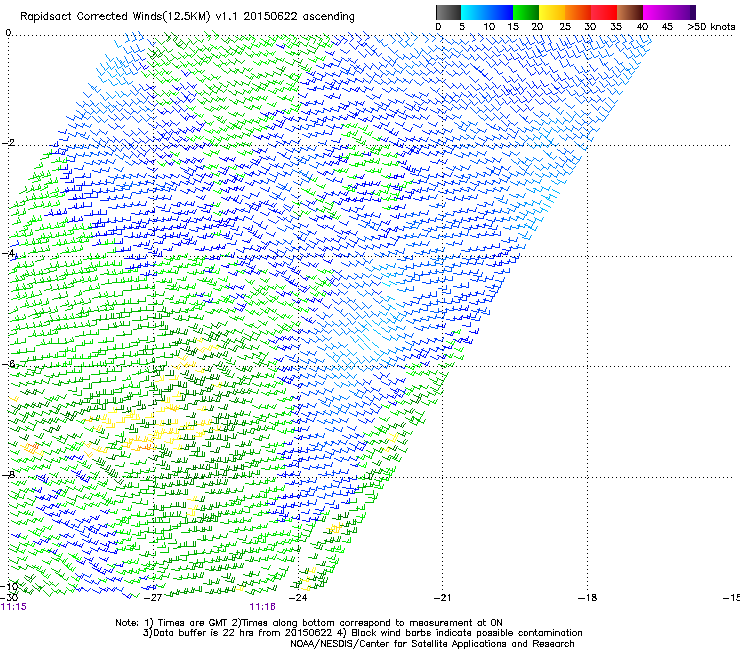Viewport: 740px width, 650px height.
Task: Click the longitude label '-27'
Action: (x=152, y=598)
